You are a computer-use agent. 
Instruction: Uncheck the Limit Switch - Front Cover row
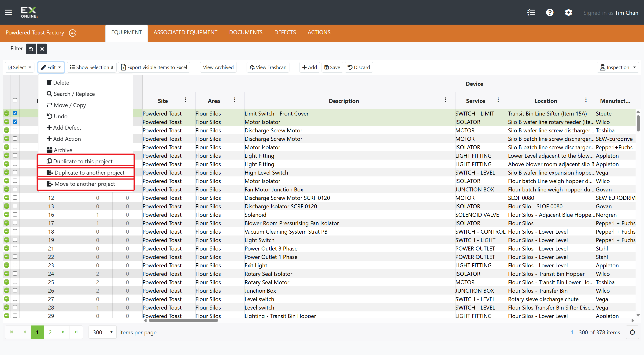(x=15, y=113)
